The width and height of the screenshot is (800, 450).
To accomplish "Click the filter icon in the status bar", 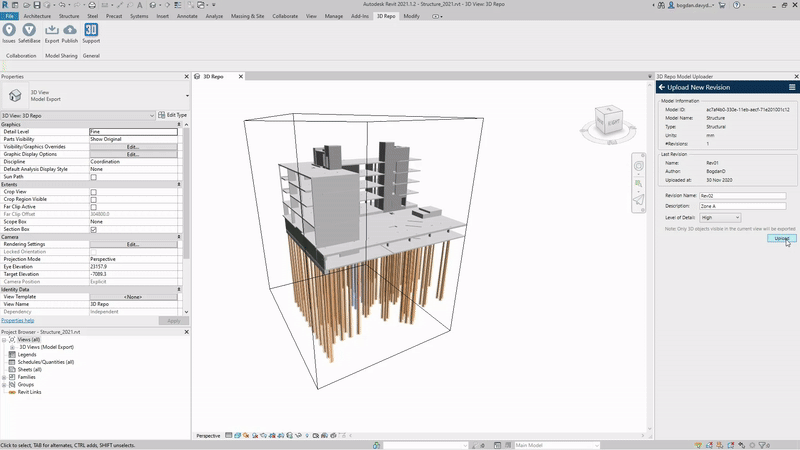I will coord(763,445).
